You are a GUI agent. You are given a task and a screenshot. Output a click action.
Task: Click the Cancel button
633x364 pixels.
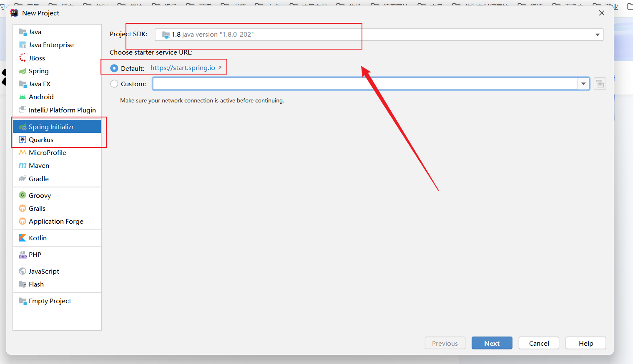click(539, 343)
